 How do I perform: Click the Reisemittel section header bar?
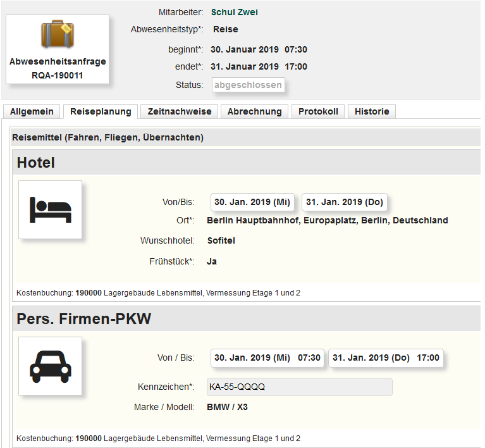(107, 137)
